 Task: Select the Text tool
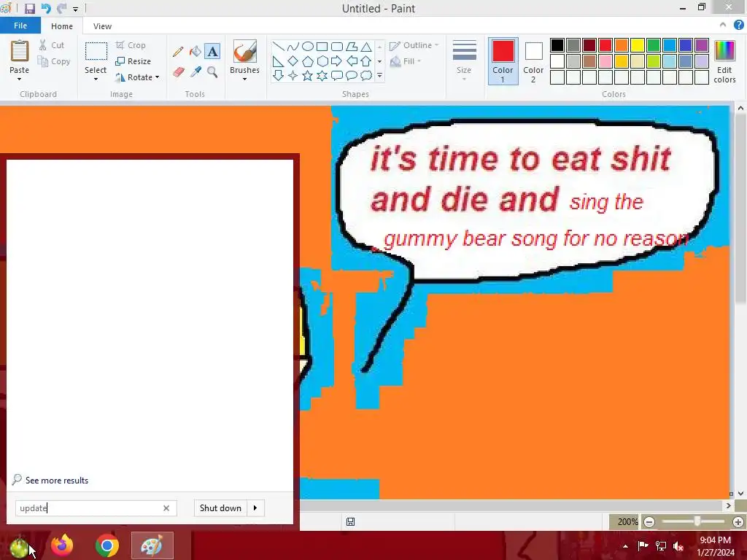212,52
